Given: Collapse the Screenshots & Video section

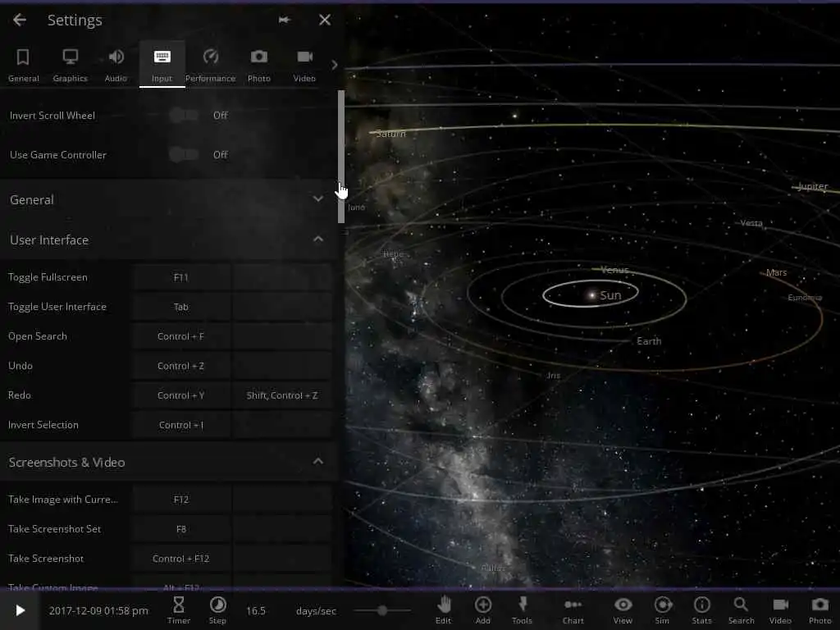Looking at the screenshot, I should tap(168, 462).
